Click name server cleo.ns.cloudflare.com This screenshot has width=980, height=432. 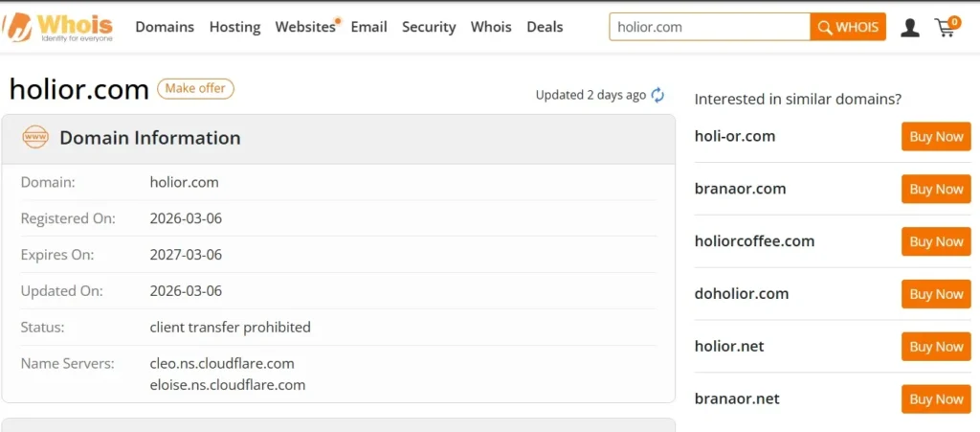tap(222, 363)
